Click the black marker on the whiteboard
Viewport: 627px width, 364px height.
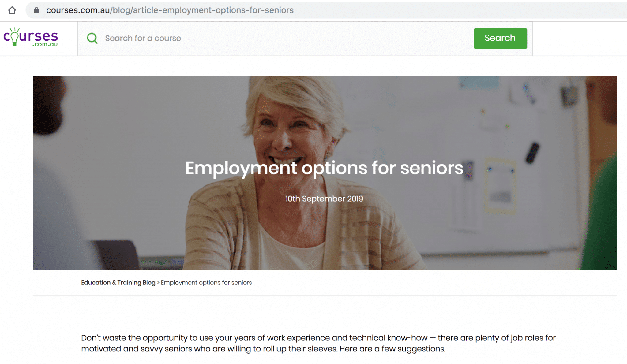coord(532,153)
